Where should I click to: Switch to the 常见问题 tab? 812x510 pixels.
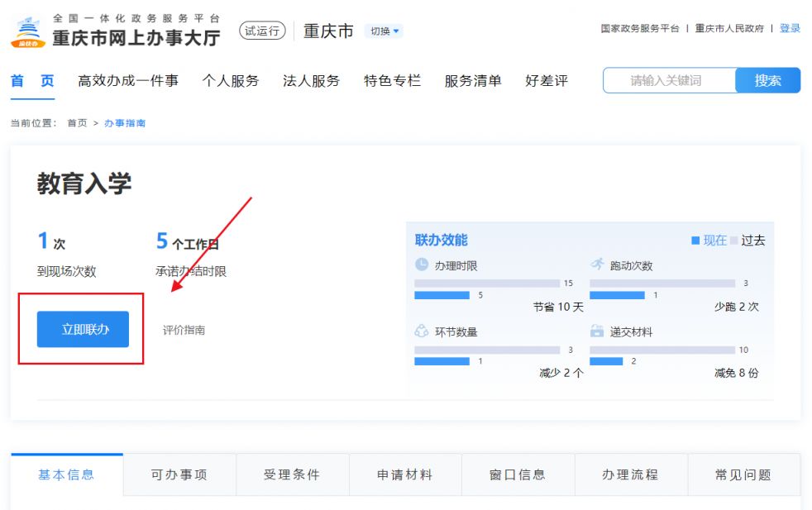tap(743, 474)
